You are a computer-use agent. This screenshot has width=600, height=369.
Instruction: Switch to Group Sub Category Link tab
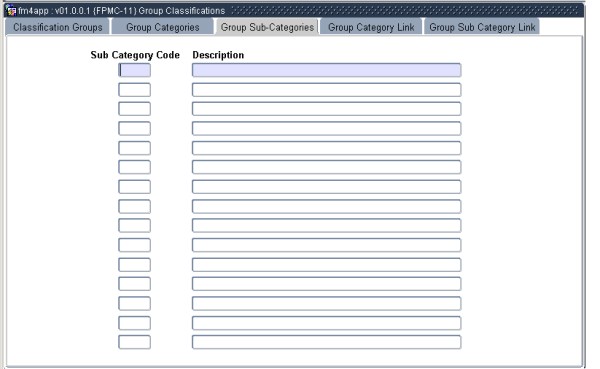coord(482,27)
